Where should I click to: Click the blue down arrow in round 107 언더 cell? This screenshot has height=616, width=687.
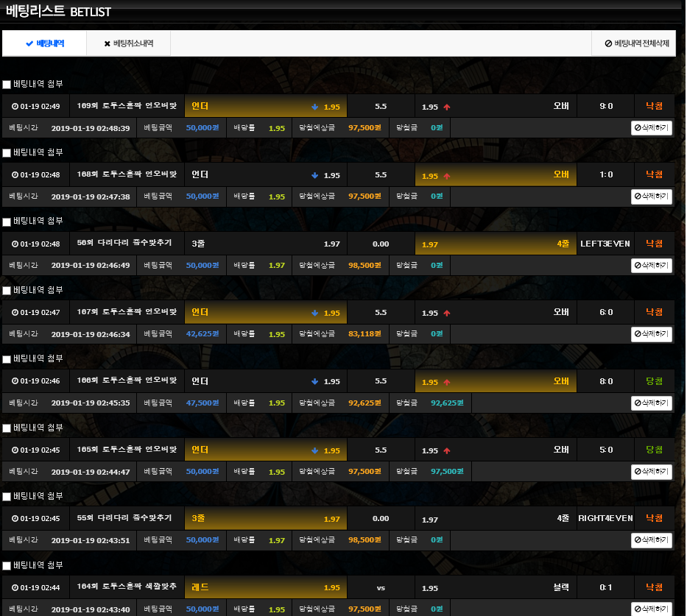click(315, 313)
